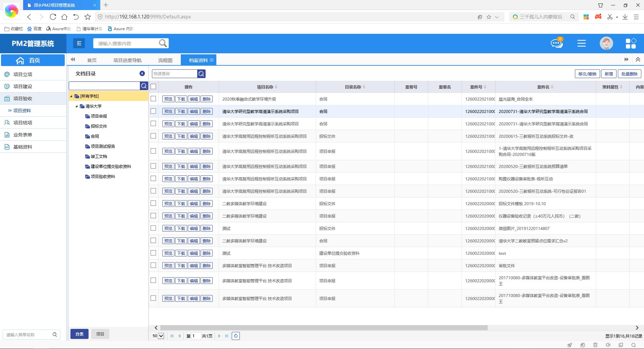Screen dimensions: 644x349
Task: Check the row for 2020秋季融合式教学环境升级
Action: pyautogui.click(x=153, y=99)
